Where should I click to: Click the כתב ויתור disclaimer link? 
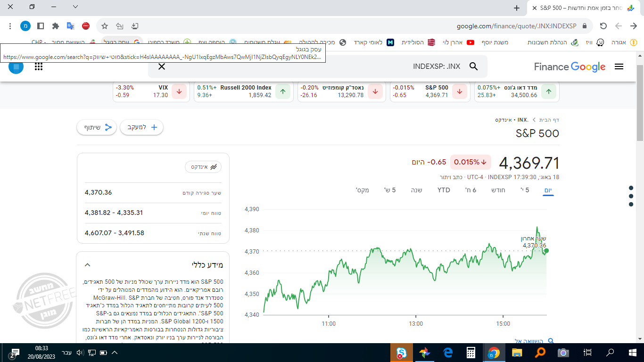(450, 177)
